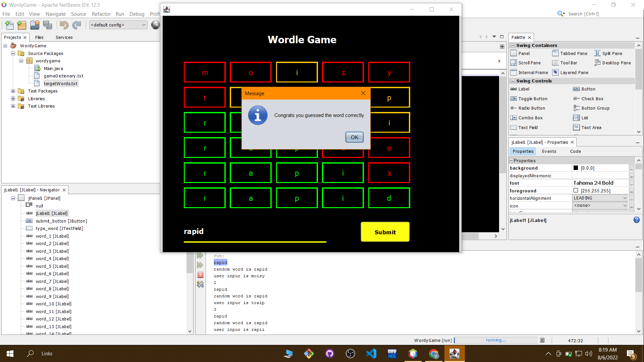Click the Undo arrow icon
Screen dimensions: 644x362
point(64,25)
